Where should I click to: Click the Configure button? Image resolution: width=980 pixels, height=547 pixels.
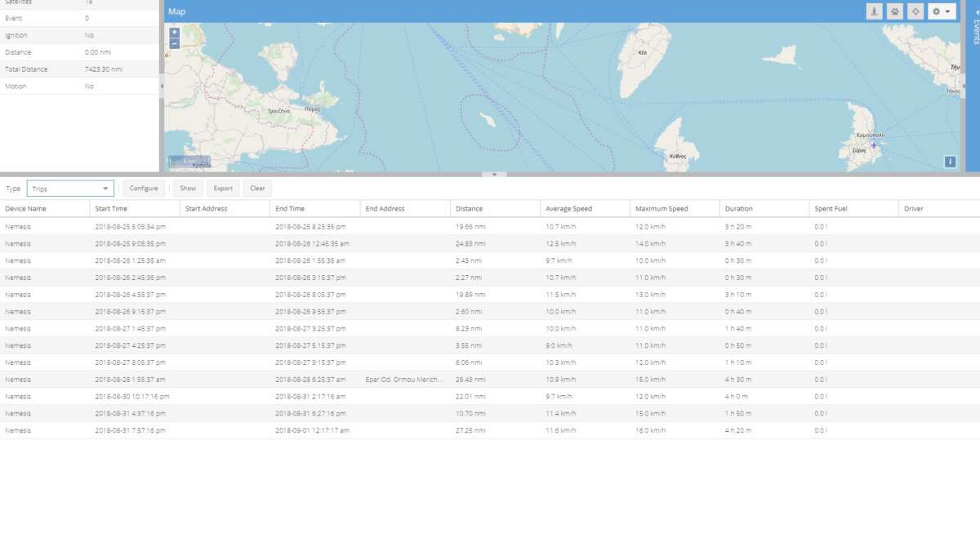pyautogui.click(x=144, y=189)
